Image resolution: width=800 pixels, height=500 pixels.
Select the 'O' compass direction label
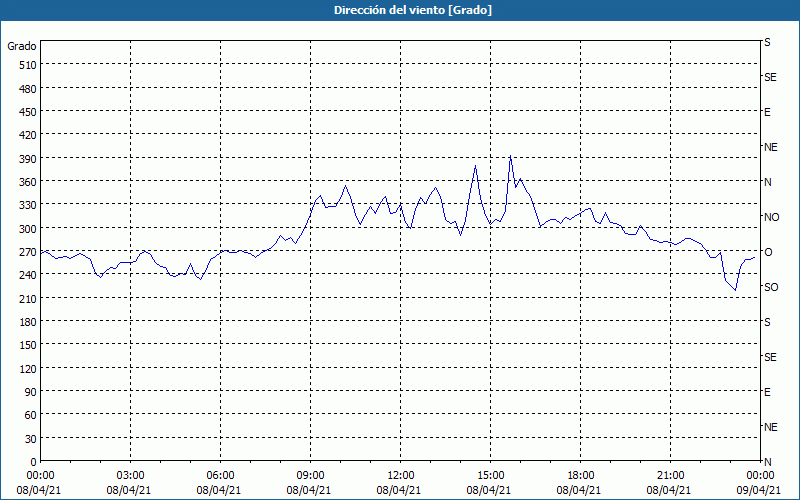(768, 252)
